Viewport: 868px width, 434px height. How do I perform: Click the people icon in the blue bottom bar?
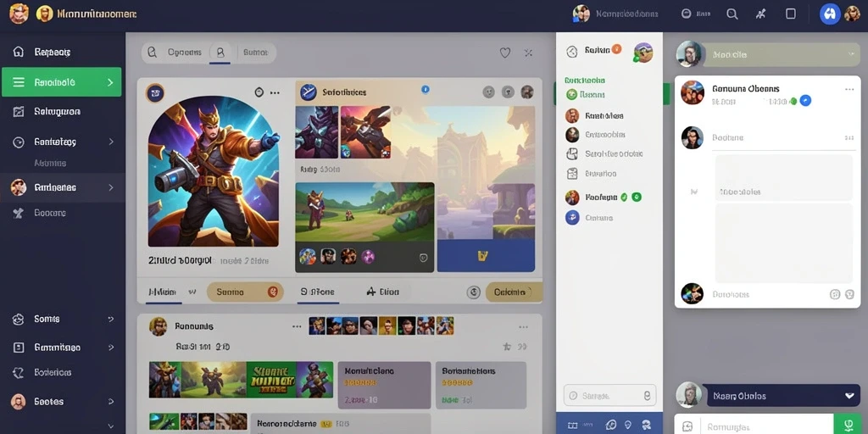646,426
